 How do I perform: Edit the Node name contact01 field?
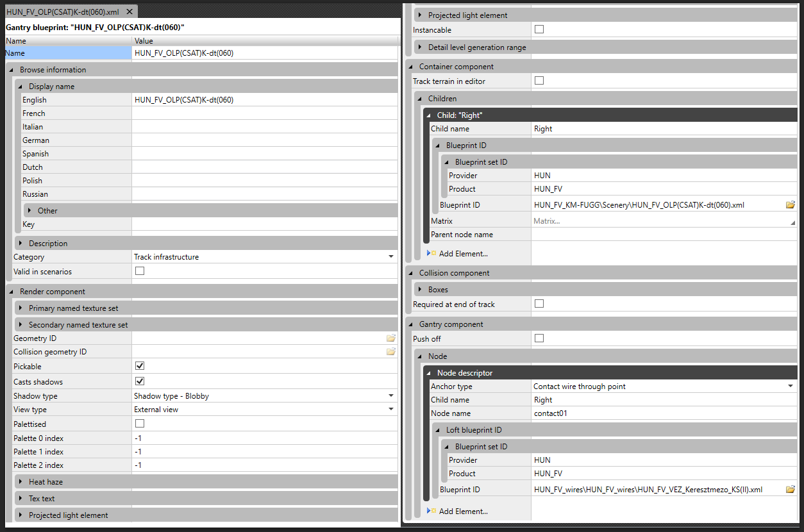pyautogui.click(x=664, y=413)
